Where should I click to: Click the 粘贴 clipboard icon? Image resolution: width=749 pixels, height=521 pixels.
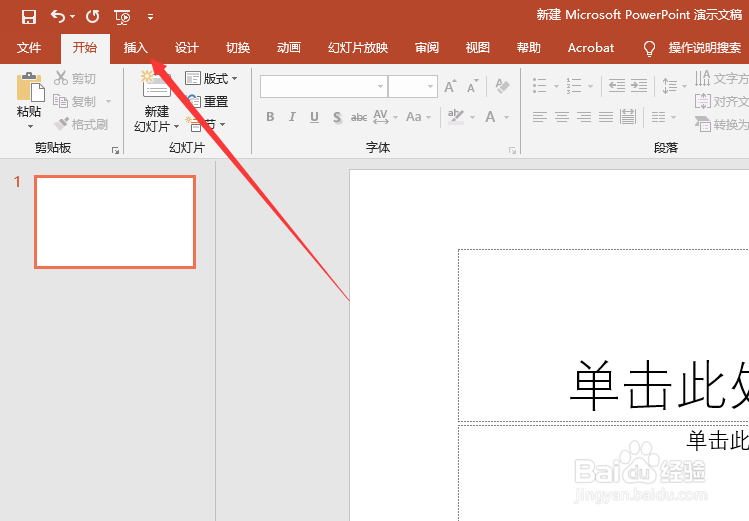tap(30, 87)
